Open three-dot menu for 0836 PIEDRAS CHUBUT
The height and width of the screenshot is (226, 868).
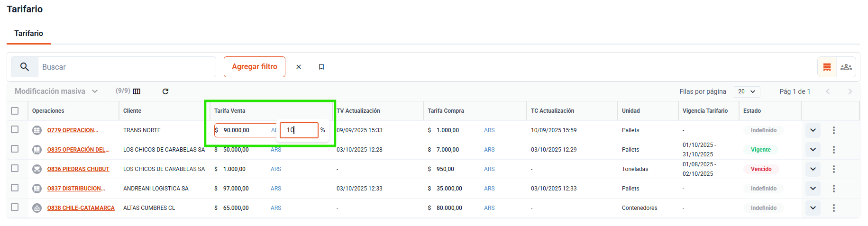[x=833, y=169]
